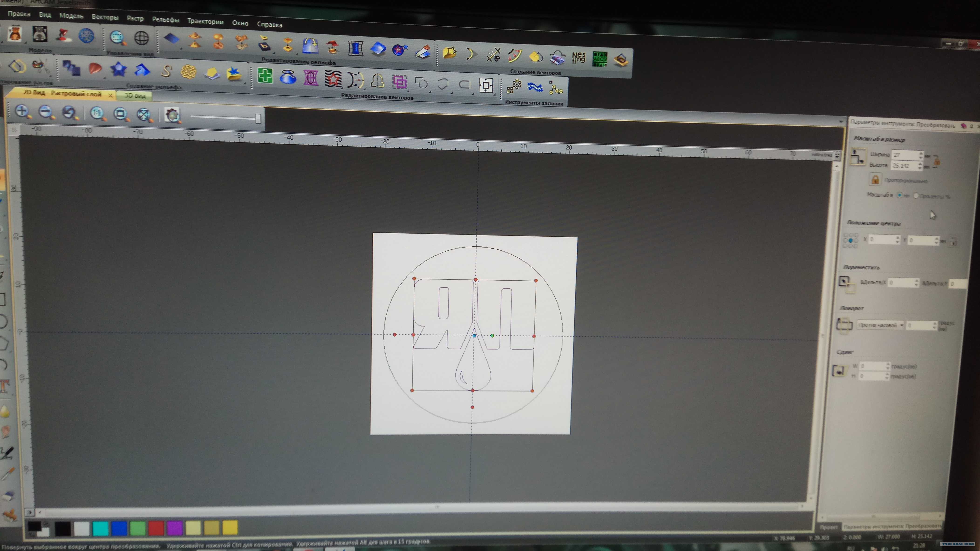Open the Правка menu
The height and width of the screenshot is (551, 980).
point(19,14)
